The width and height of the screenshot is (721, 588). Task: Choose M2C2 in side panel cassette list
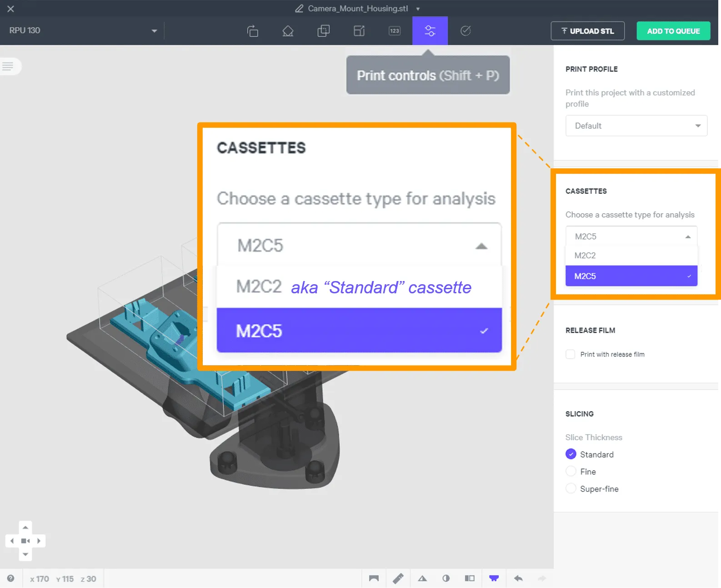(x=631, y=256)
